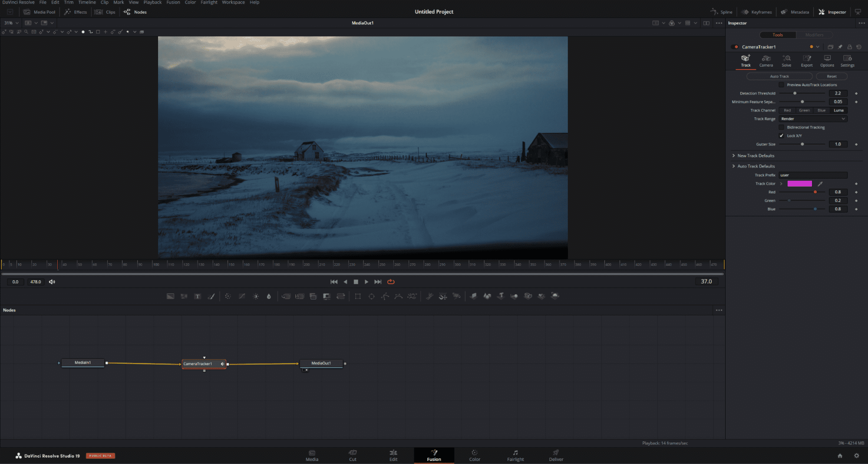Enable Preview AutoTrack Locations
The image size is (868, 464).
point(781,85)
